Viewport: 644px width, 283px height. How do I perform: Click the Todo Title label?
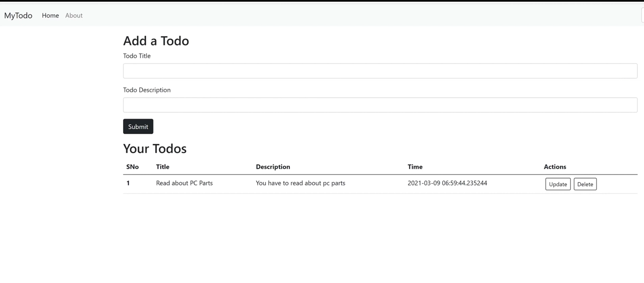pyautogui.click(x=137, y=56)
